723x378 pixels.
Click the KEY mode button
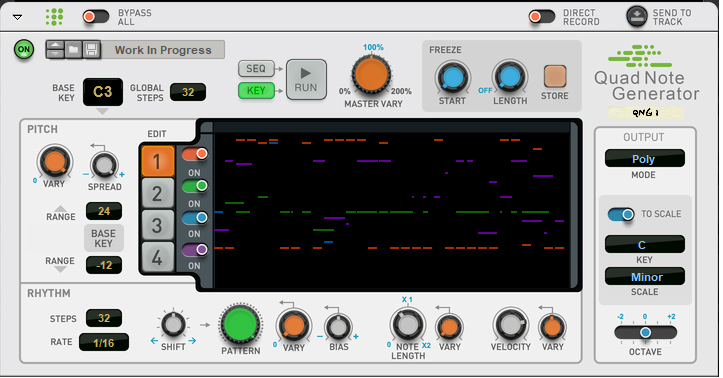click(256, 90)
